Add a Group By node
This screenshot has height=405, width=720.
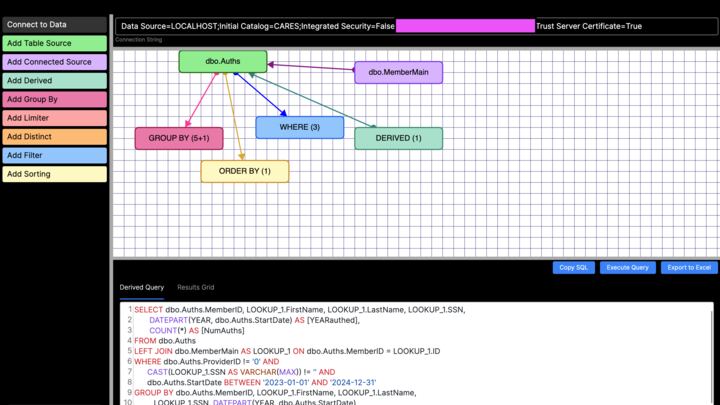coord(55,99)
